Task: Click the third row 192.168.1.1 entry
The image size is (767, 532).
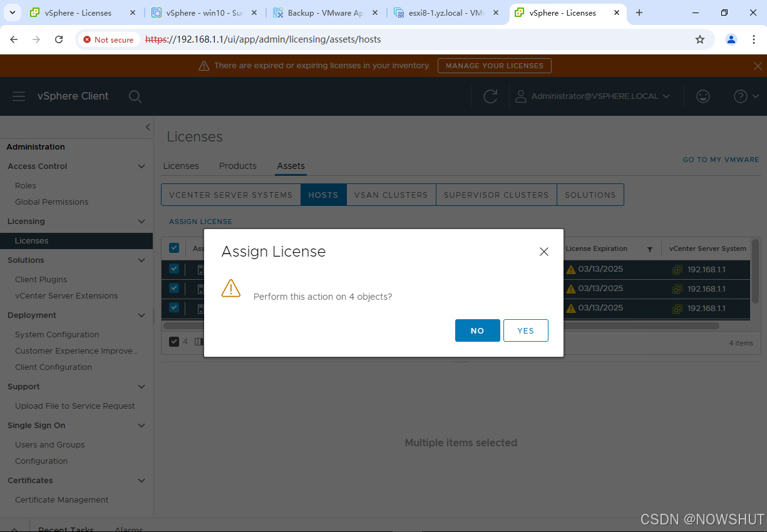Action: [x=708, y=309]
